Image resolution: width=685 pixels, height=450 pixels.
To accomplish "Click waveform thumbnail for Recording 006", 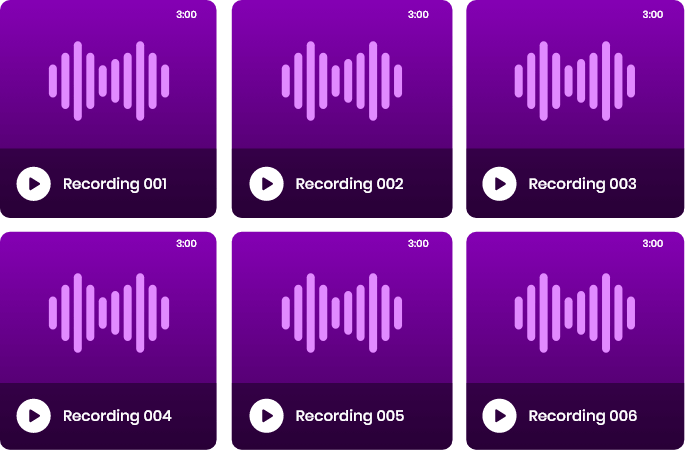I will click(x=575, y=313).
